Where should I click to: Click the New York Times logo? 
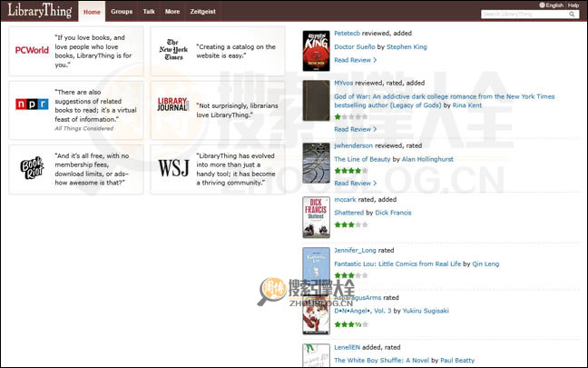pos(173,50)
